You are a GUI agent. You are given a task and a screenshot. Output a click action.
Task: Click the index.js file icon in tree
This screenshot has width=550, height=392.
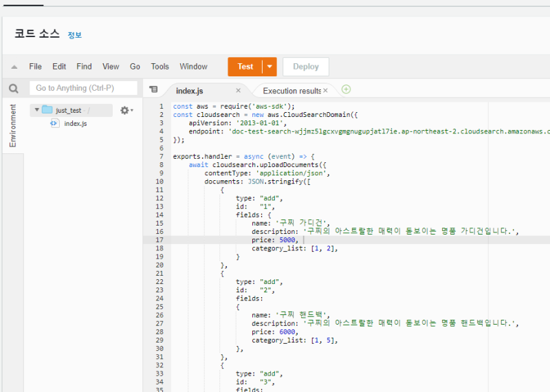54,123
